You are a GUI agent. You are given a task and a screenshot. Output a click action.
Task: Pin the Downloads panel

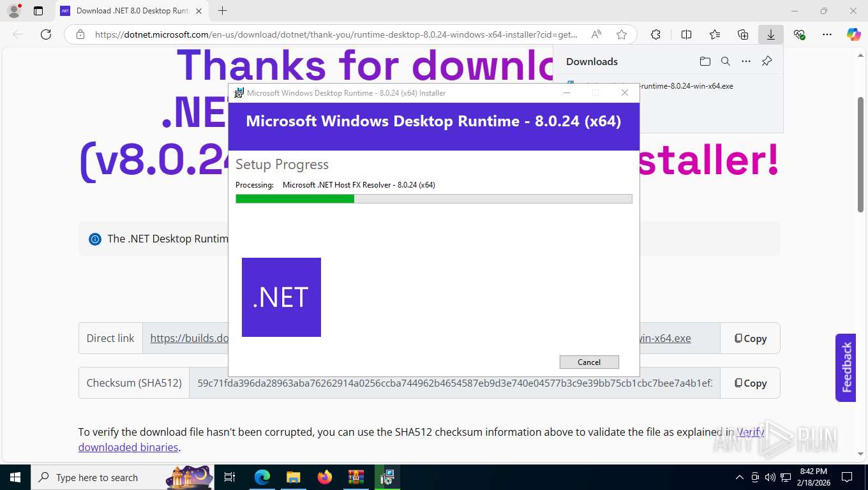(x=767, y=61)
